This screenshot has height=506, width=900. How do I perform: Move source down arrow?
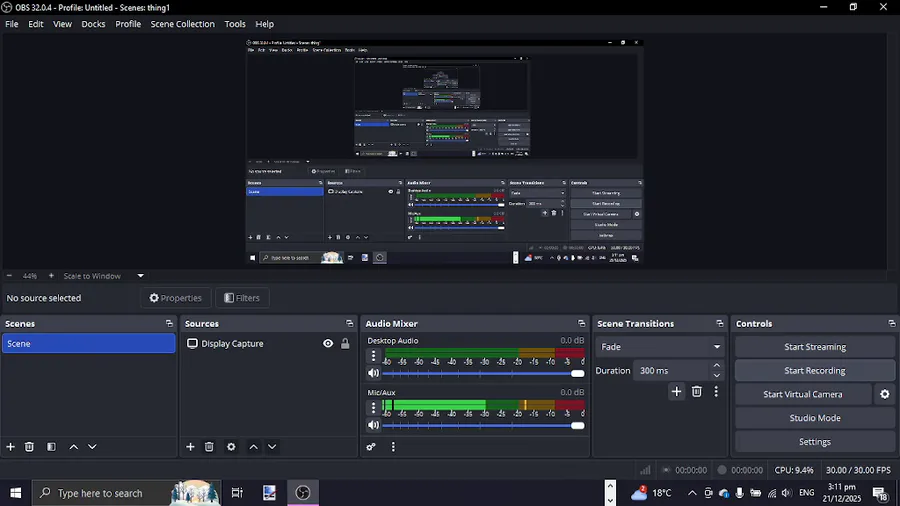click(x=272, y=446)
